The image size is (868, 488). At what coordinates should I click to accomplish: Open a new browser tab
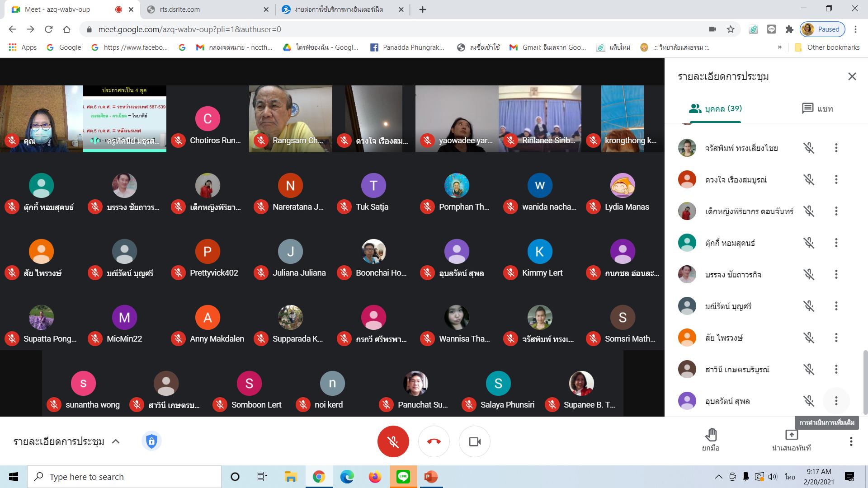click(423, 9)
